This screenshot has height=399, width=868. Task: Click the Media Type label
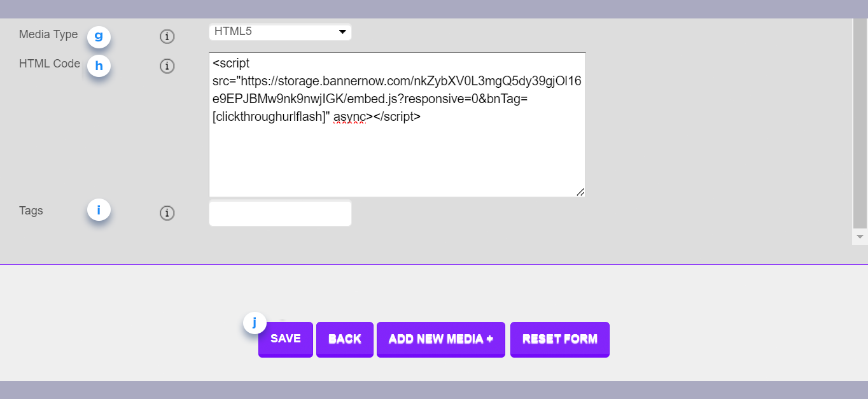tap(48, 34)
